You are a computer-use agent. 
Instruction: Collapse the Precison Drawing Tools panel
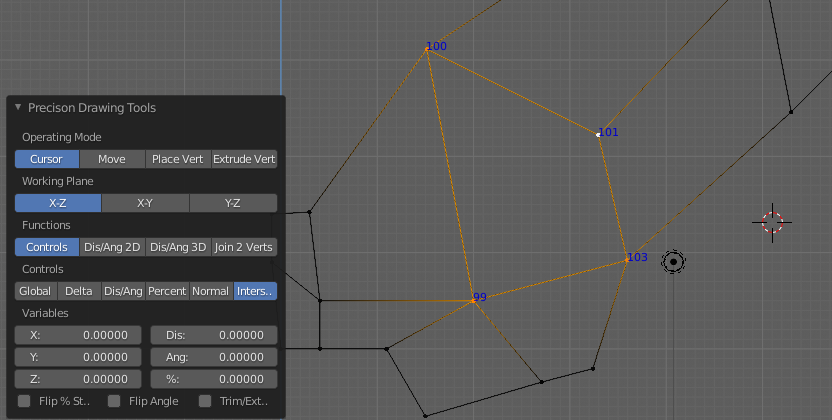click(18, 107)
